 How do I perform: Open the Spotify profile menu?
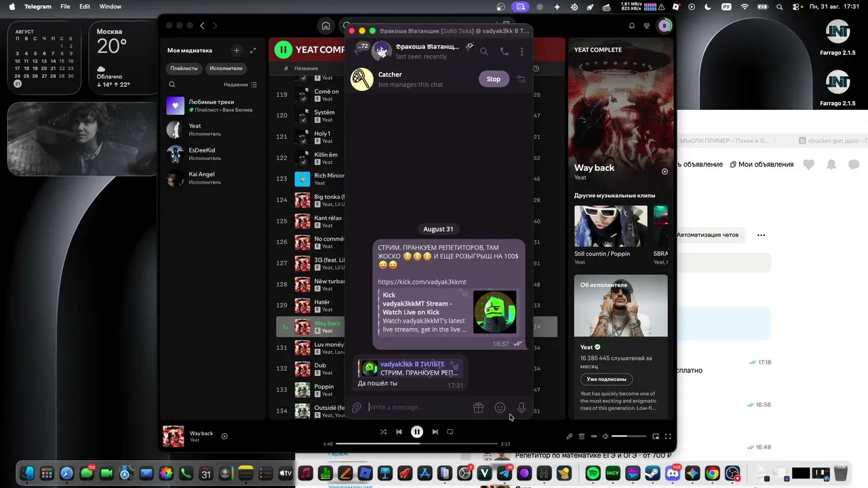click(x=665, y=26)
